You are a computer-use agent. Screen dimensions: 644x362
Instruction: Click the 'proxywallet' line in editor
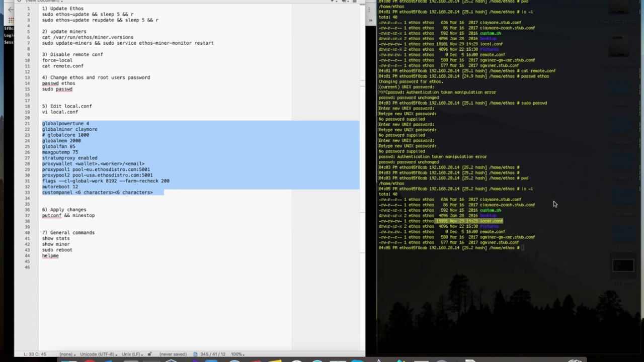coord(93,164)
